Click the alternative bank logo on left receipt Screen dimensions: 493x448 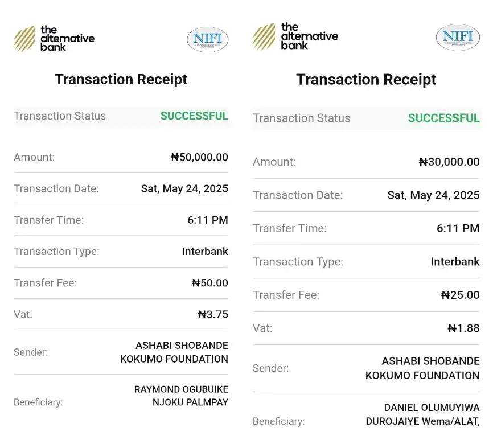[x=54, y=39]
